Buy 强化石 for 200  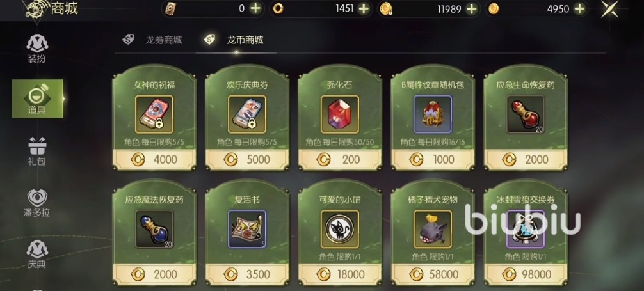click(x=340, y=159)
